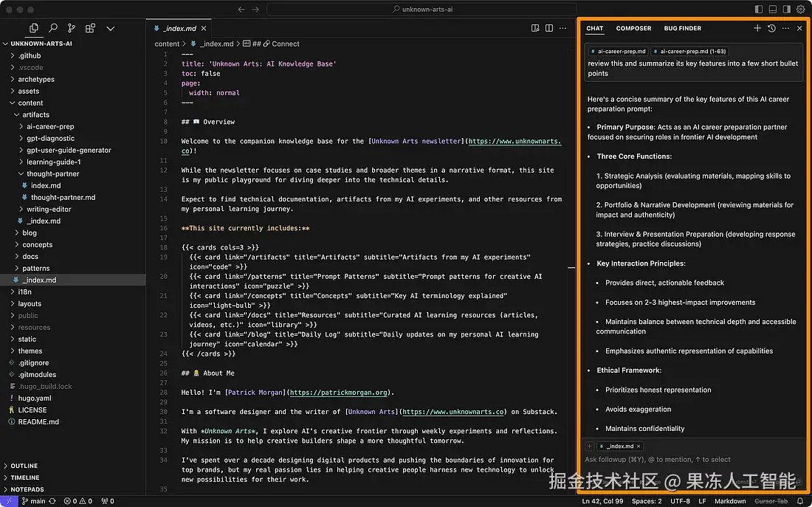The height and width of the screenshot is (507, 812).
Task: Collapse the UNKNOWN-ARTS-AI root folder
Action: tap(72, 44)
